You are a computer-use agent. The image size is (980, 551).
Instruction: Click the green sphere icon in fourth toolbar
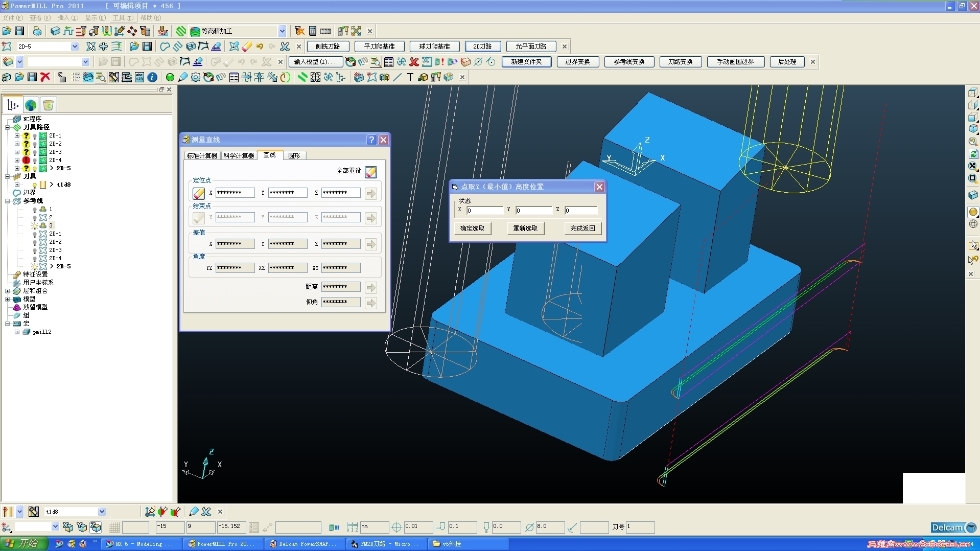(170, 77)
